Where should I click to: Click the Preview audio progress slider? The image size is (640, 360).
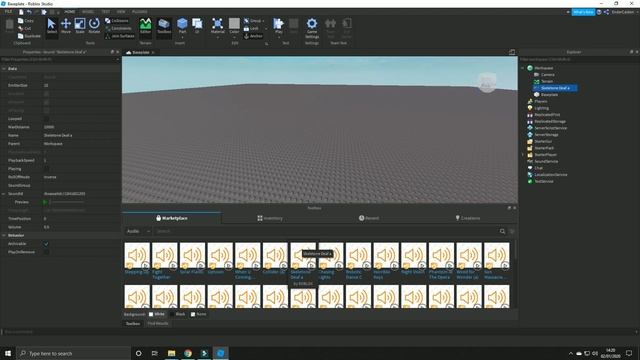pos(67,202)
